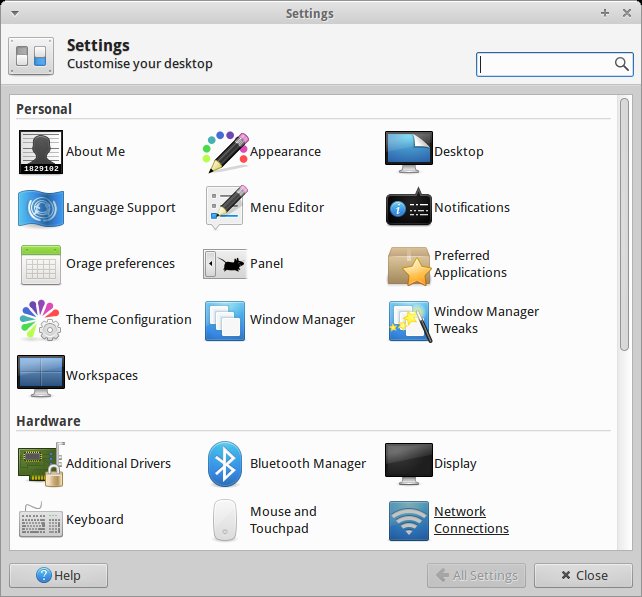642x597 pixels.
Task: Click the "Language Support" label
Action: point(121,208)
